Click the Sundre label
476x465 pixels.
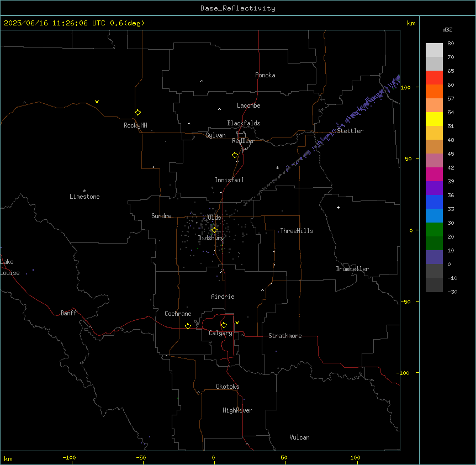coord(161,216)
